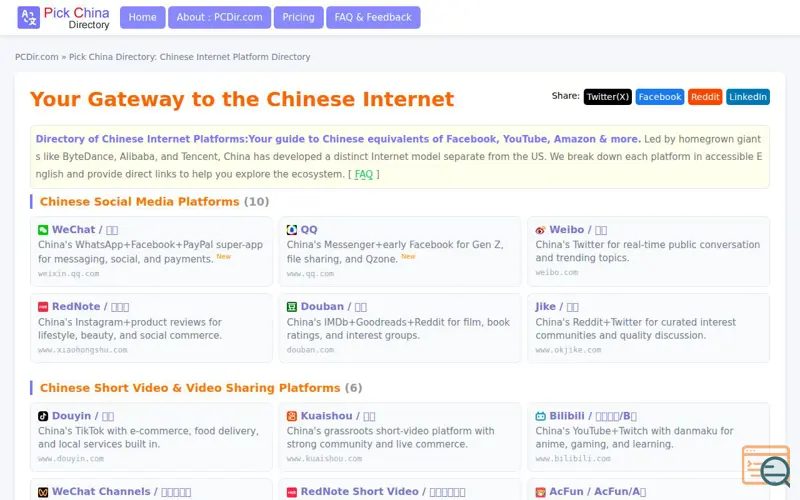This screenshot has width=800, height=500.
Task: Click the WeChat Channels favicon
Action: coord(43,492)
